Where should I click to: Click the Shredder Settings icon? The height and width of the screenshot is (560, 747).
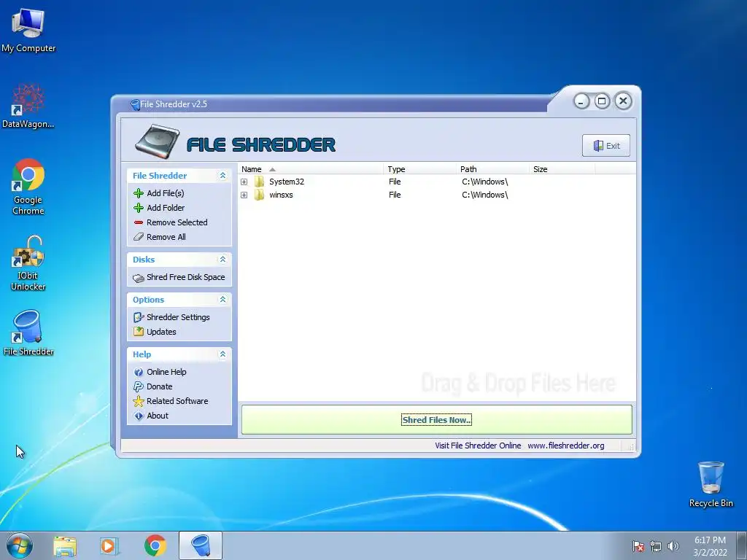tap(139, 317)
